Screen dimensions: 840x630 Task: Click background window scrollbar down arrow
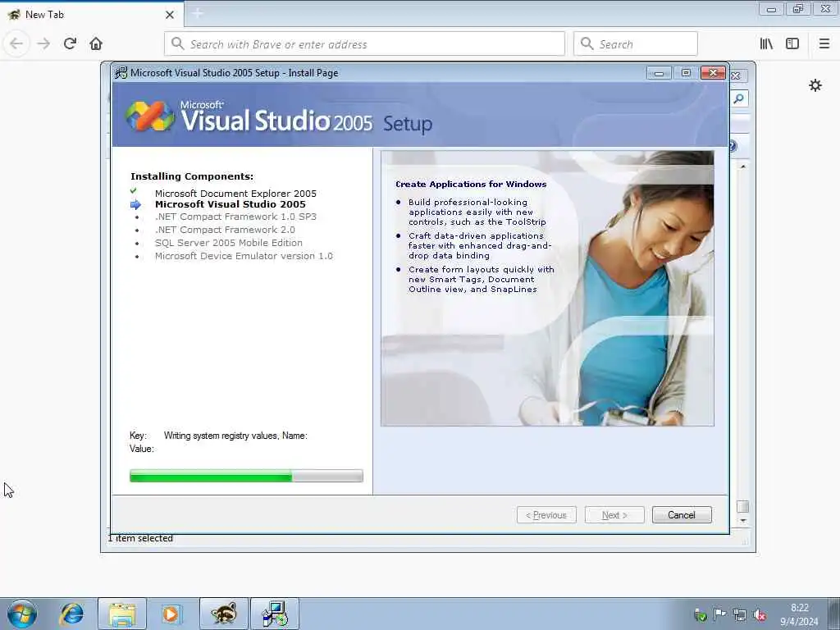pyautogui.click(x=743, y=521)
